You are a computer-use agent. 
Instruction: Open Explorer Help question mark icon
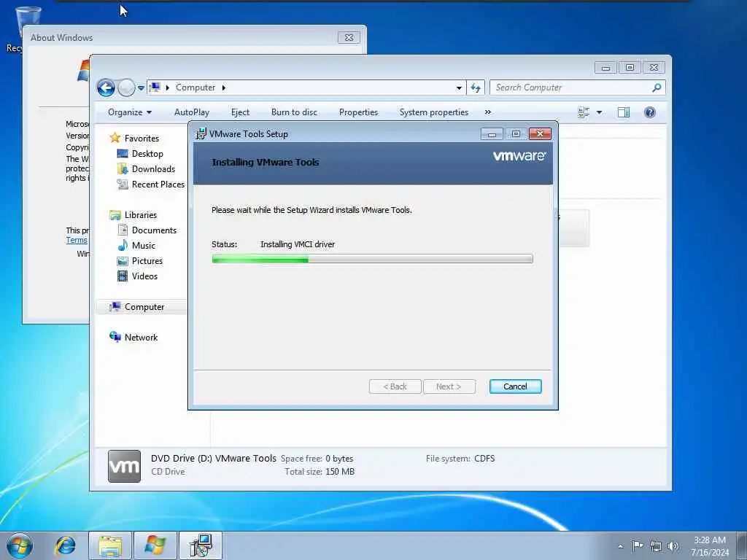point(650,112)
